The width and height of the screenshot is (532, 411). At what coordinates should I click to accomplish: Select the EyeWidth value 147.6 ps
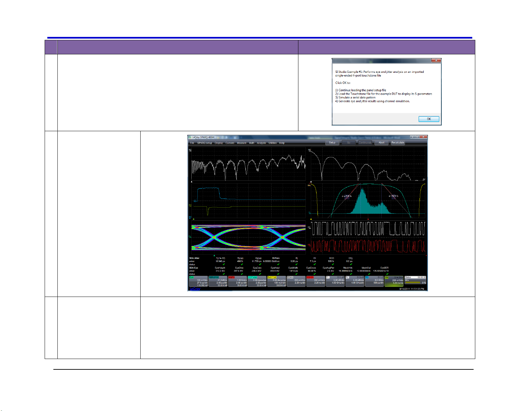pyautogui.click(x=293, y=271)
